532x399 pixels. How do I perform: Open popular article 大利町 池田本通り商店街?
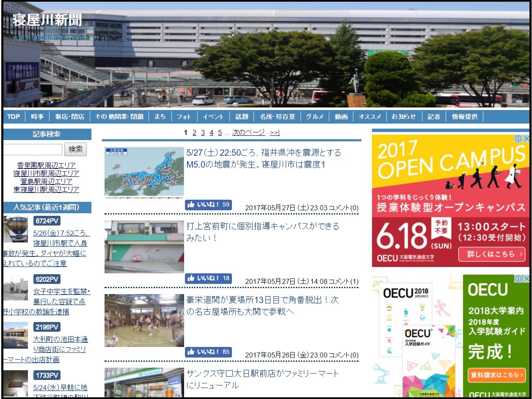[46, 349]
